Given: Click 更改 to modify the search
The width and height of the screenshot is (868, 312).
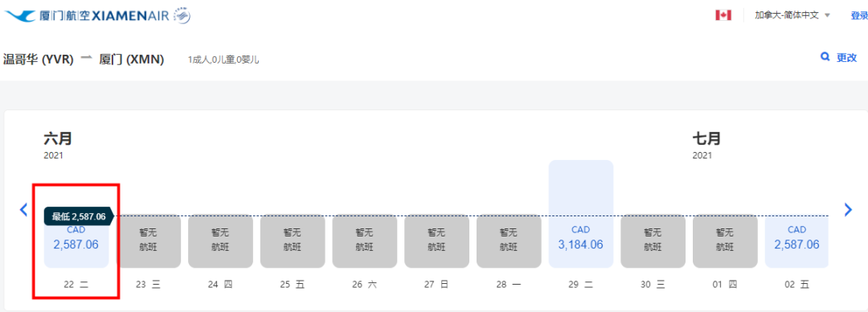Looking at the screenshot, I should (846, 57).
